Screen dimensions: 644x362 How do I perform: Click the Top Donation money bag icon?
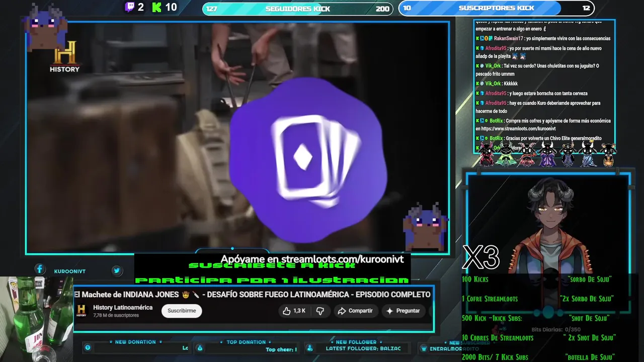coord(199,347)
